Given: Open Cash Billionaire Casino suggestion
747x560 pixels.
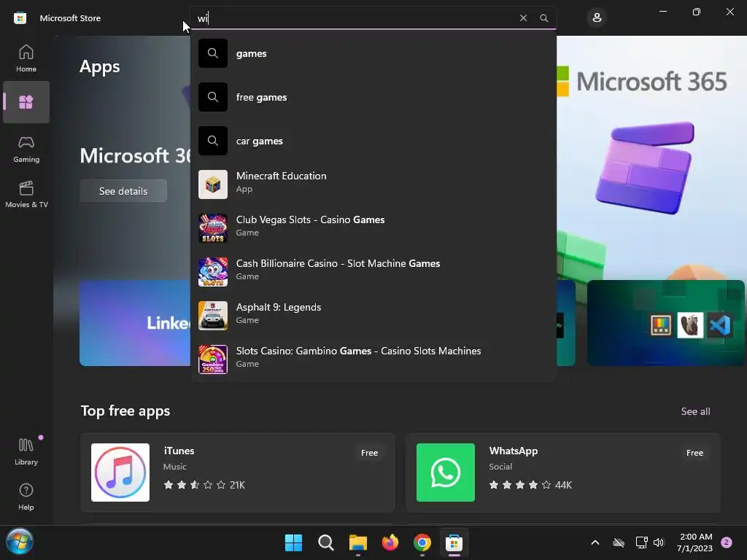Looking at the screenshot, I should pos(373,272).
